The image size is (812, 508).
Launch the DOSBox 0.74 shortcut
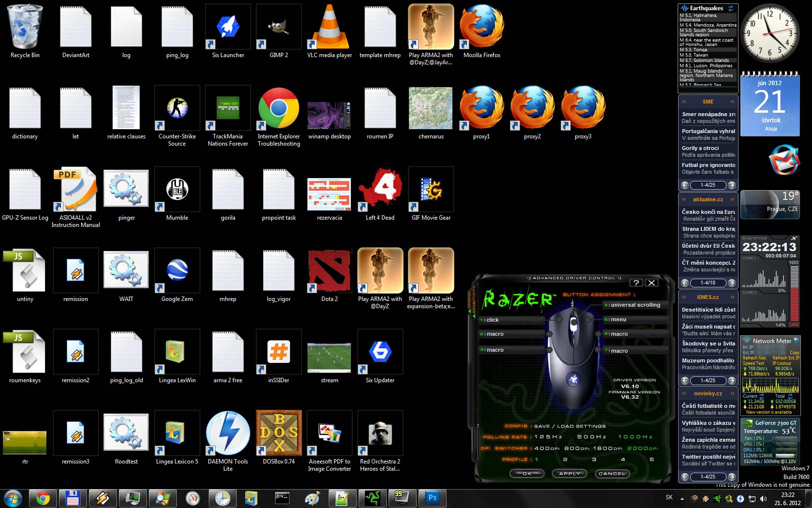click(x=279, y=437)
